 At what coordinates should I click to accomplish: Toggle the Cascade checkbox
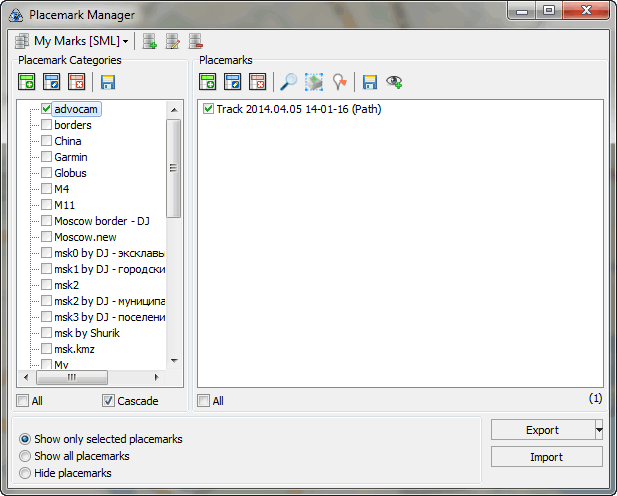[108, 401]
